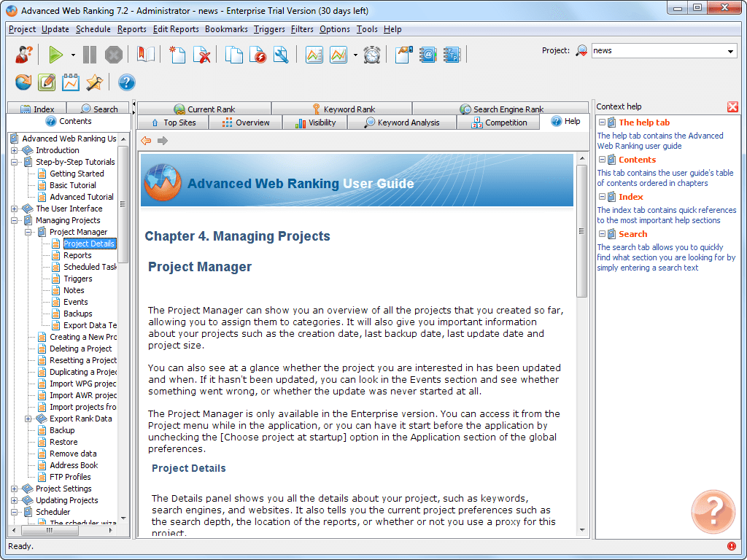
Task: Expand the Introduction tree node
Action: tap(15, 150)
